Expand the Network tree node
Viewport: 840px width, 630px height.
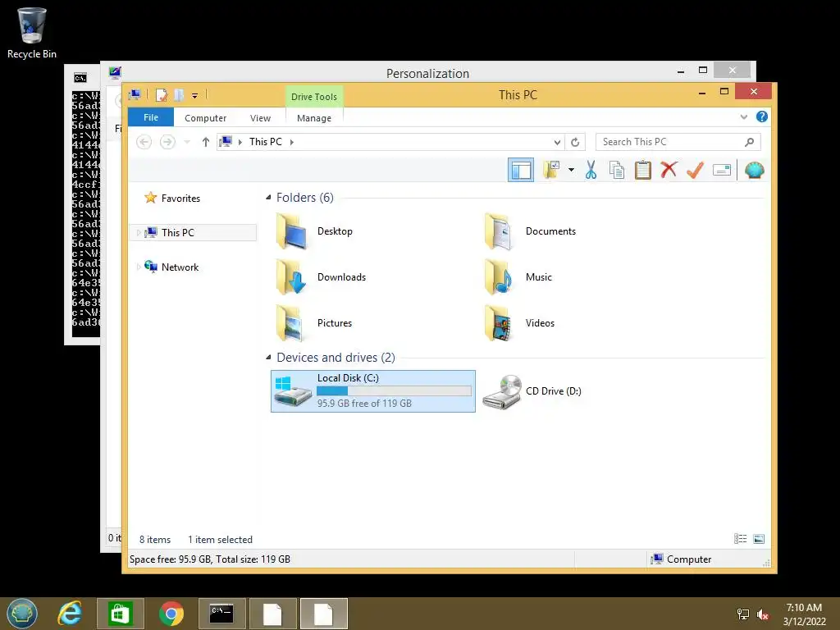[139, 267]
